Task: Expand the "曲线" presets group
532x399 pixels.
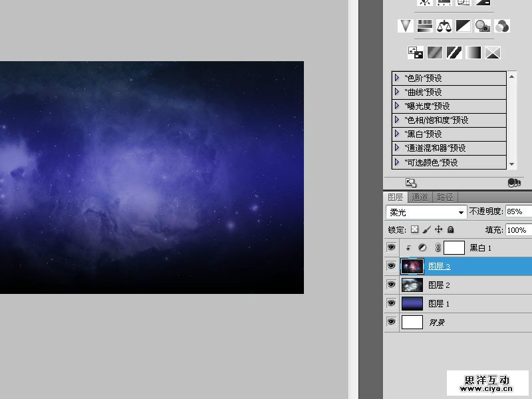Action: (x=397, y=92)
